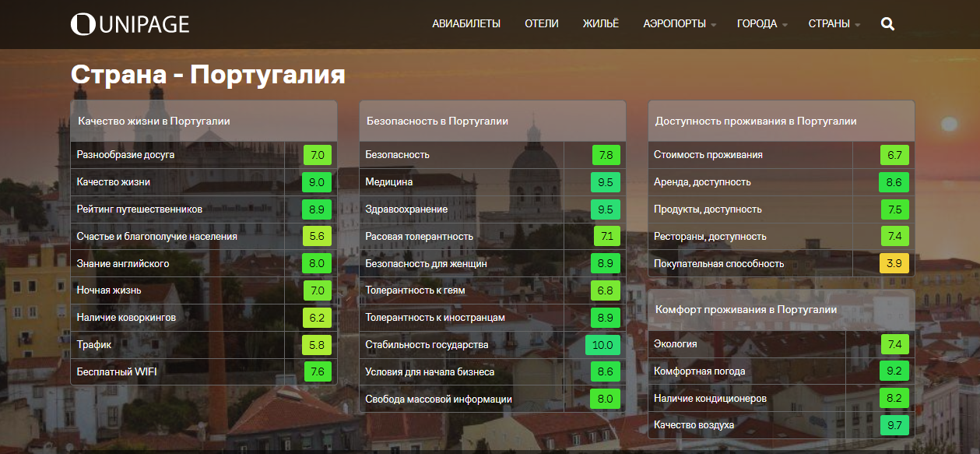Click the Стоимость проживания row
980x454 pixels.
(x=708, y=155)
